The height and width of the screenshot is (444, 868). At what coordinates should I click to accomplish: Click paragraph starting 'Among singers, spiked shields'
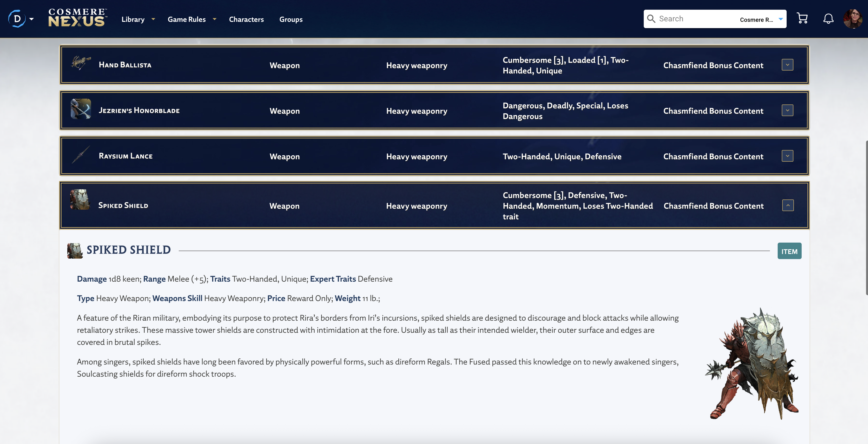click(x=377, y=368)
